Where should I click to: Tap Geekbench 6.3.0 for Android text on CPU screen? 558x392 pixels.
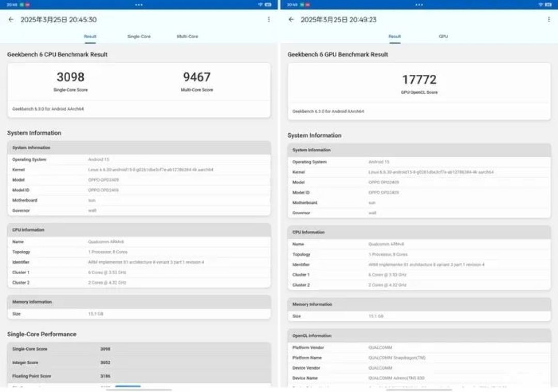coord(48,109)
